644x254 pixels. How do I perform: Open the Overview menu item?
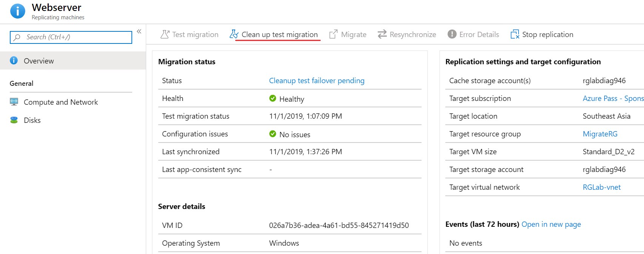[39, 61]
